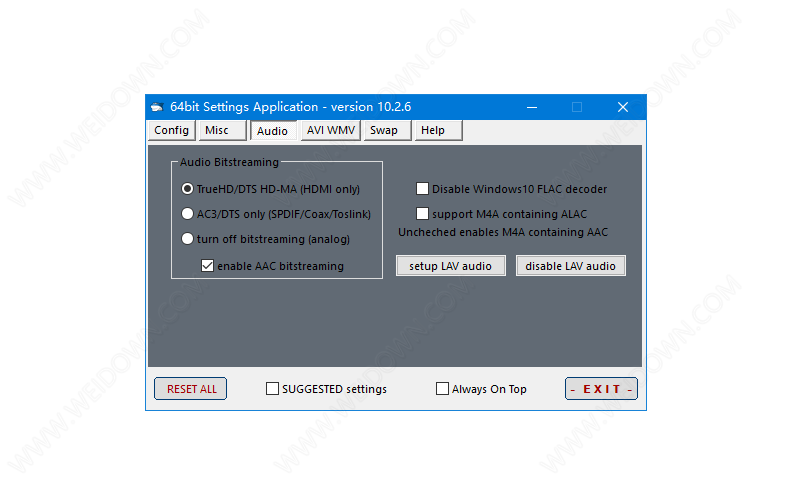
Task: Close the 64bit Settings Application window
Action: tap(622, 107)
